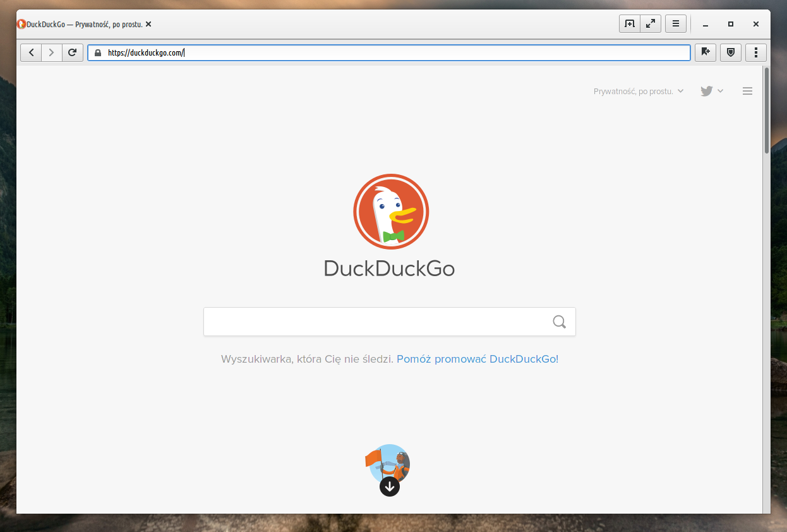The image size is (787, 532).
Task: Click the padlock security icon in the address bar
Action: click(x=98, y=53)
